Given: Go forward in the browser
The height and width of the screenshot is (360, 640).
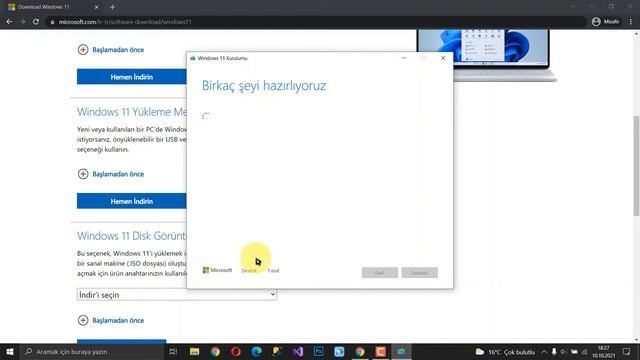Looking at the screenshot, I should click(22, 22).
